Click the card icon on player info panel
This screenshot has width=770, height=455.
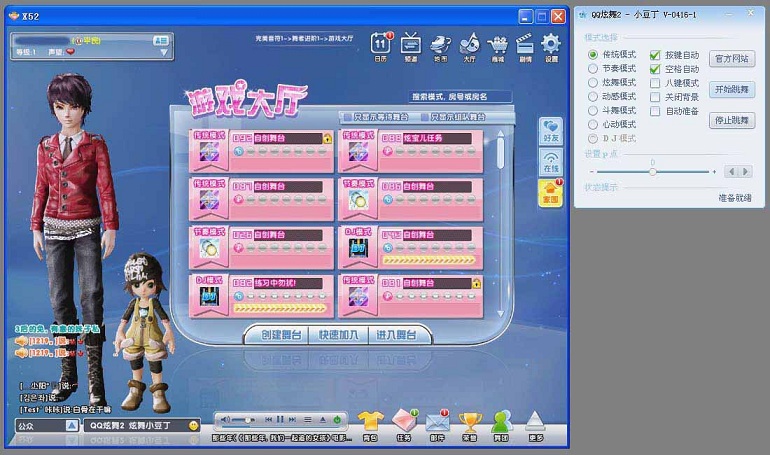point(161,40)
